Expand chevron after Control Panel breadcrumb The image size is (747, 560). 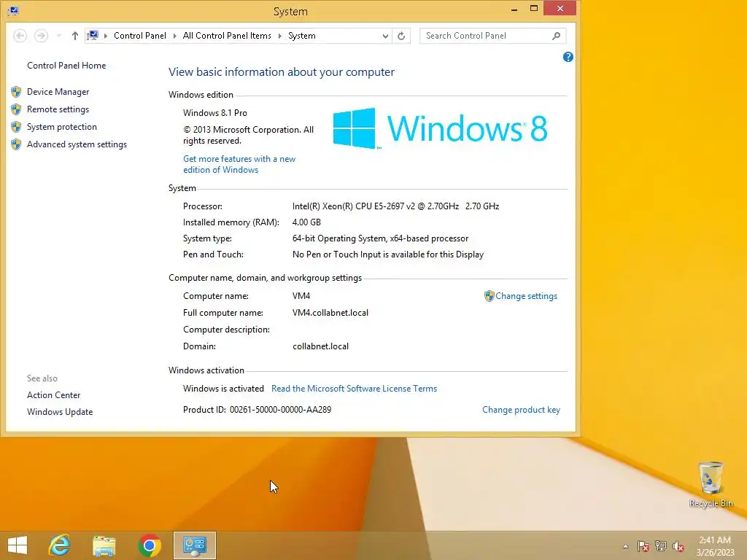click(175, 36)
